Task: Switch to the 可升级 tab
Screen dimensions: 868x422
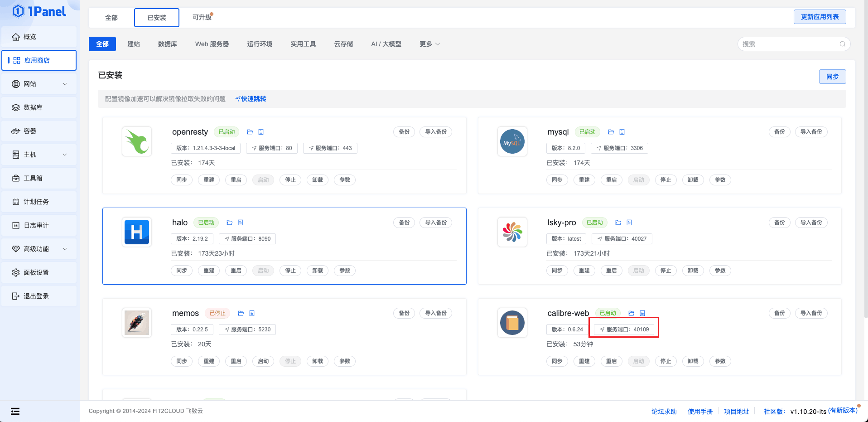Action: pyautogui.click(x=202, y=17)
